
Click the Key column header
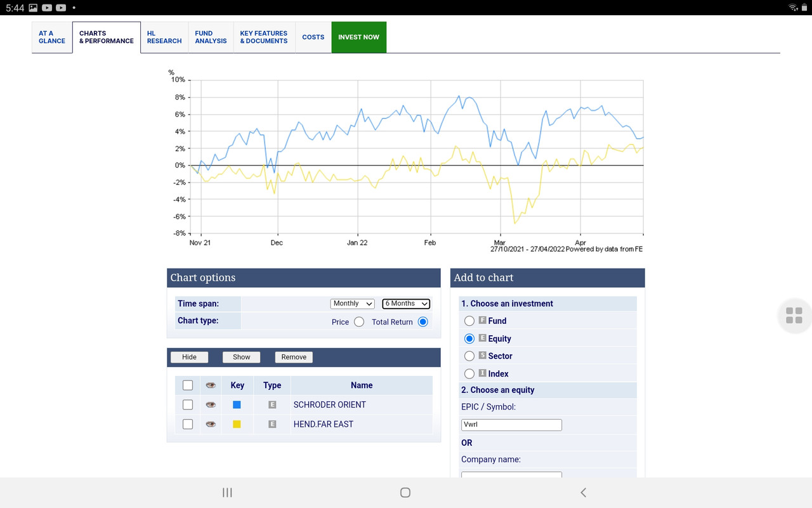click(237, 385)
